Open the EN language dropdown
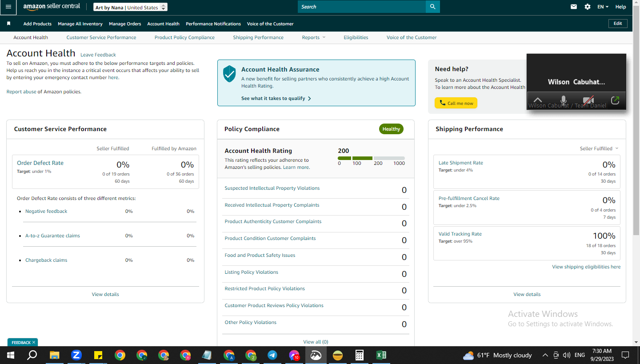 (x=603, y=7)
